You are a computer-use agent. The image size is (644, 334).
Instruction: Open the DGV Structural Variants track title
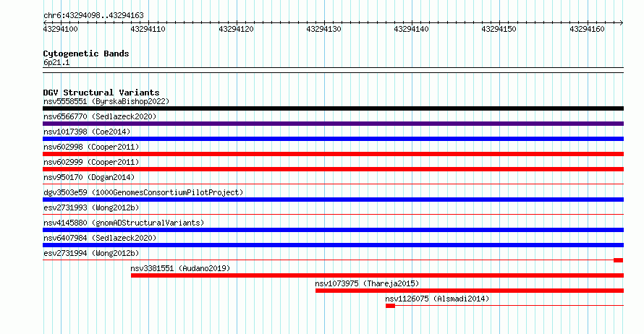click(101, 93)
